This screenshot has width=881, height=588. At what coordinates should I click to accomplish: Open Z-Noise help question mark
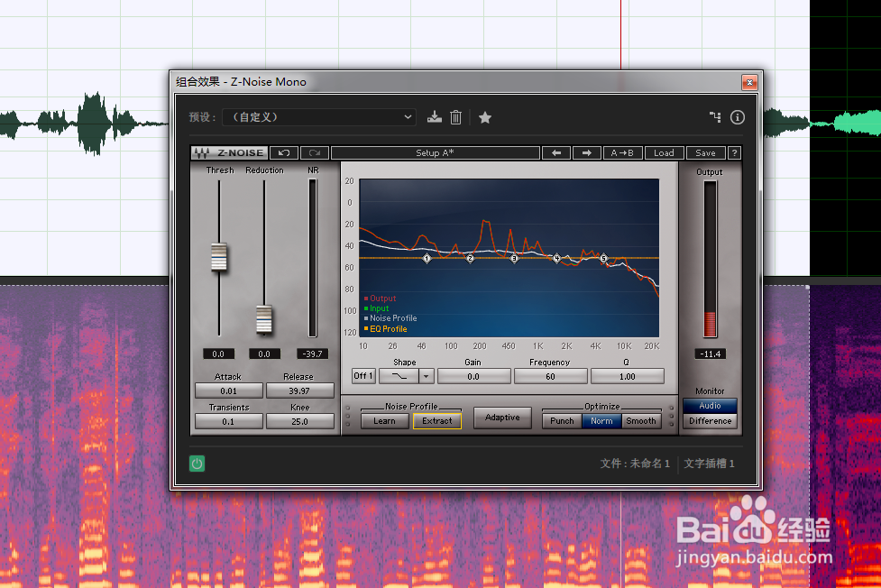(734, 153)
